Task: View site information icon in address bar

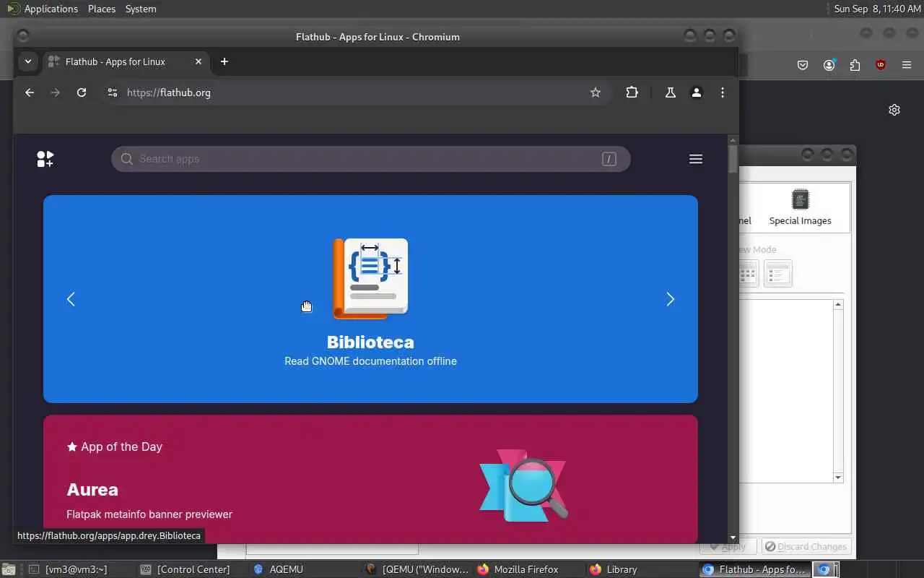Action: point(112,92)
